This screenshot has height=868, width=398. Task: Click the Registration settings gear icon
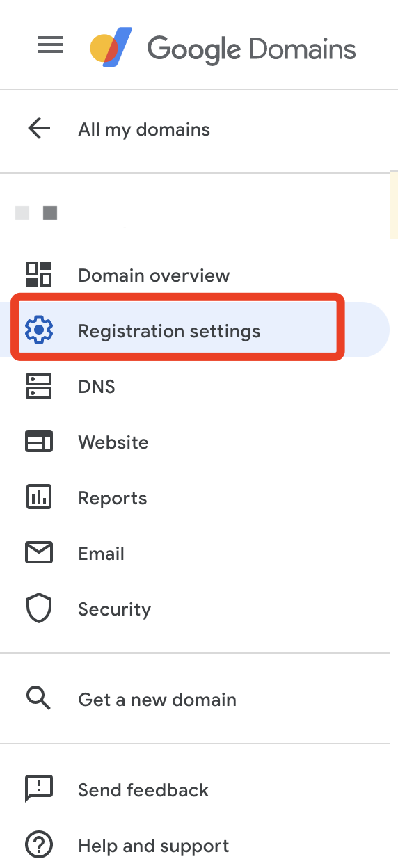(x=39, y=330)
